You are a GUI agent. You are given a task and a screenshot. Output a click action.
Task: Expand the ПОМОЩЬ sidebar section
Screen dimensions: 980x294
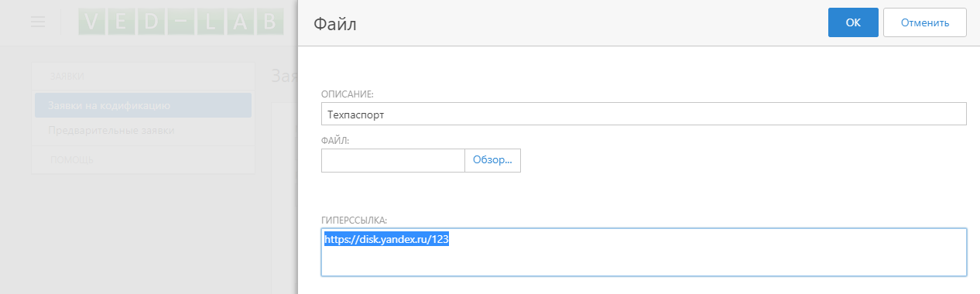pyautogui.click(x=143, y=159)
